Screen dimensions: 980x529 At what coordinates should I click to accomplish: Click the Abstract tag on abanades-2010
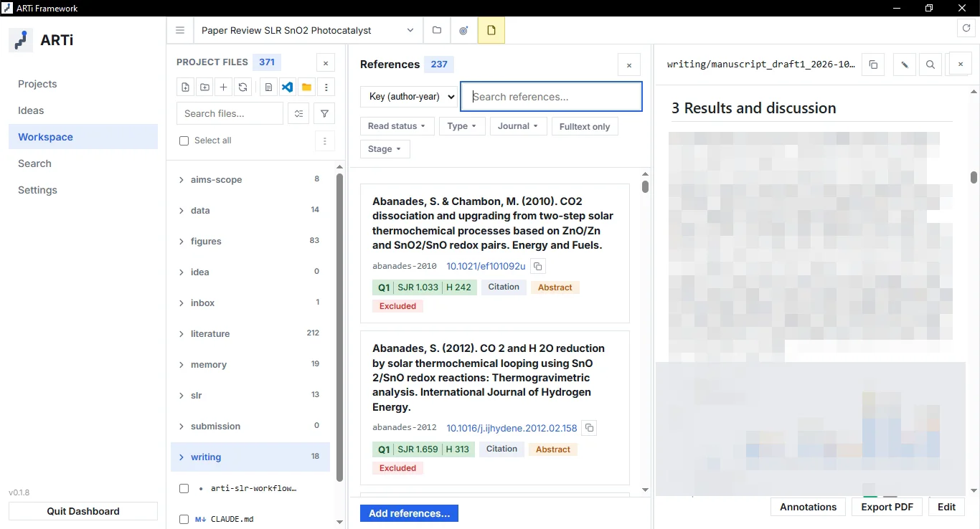tap(555, 287)
